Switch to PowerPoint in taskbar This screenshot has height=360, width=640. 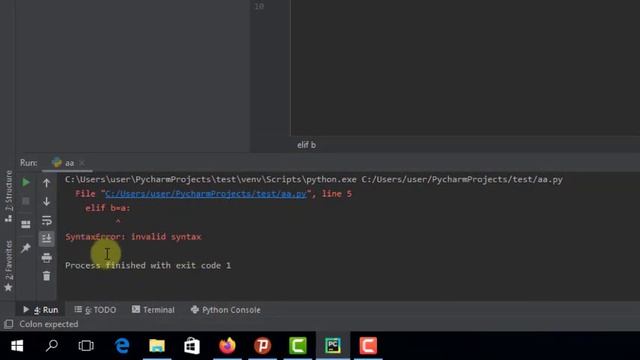(x=263, y=346)
